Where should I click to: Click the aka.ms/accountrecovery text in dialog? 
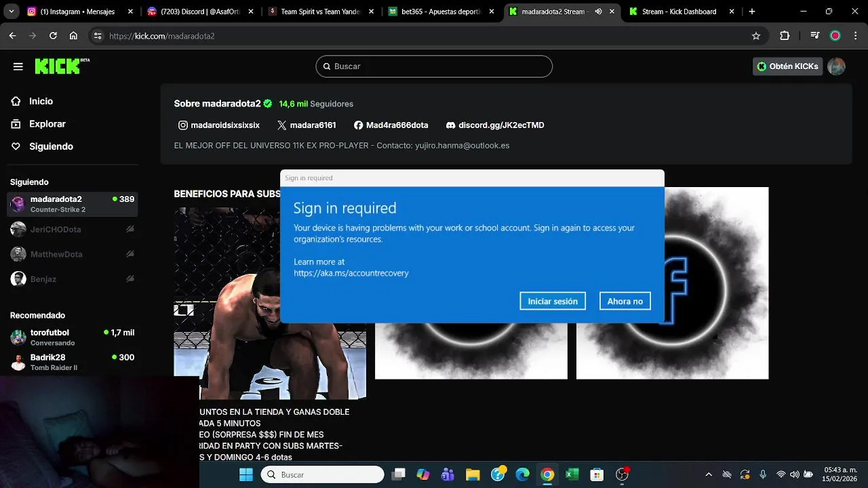[x=351, y=273]
